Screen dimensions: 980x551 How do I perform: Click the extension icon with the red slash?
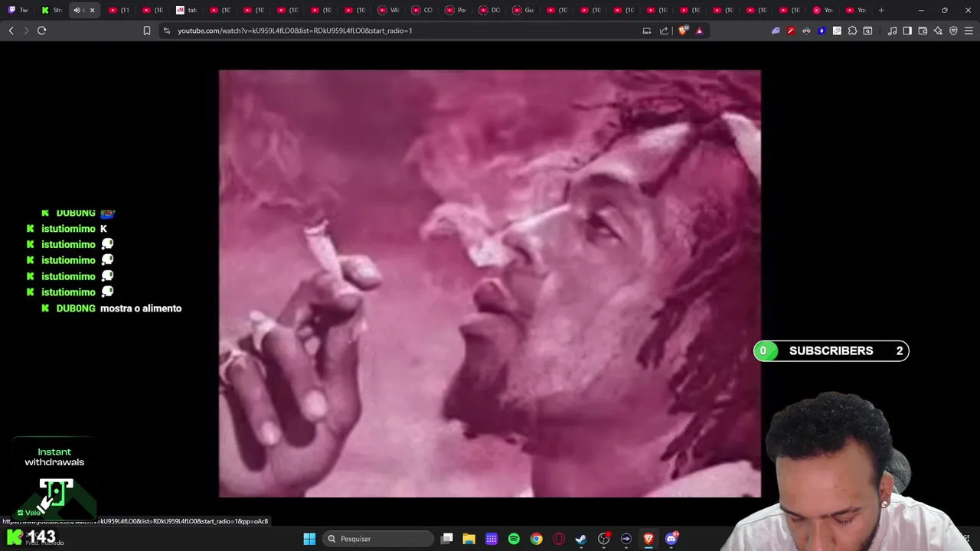click(x=791, y=31)
